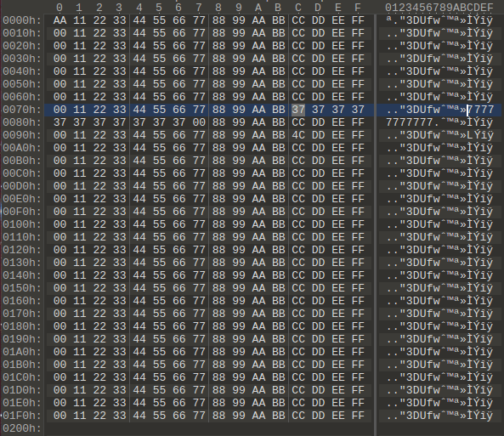Click the 00 byte at offset 0087h
The width and height of the screenshot is (504, 436).
pyautogui.click(x=199, y=122)
